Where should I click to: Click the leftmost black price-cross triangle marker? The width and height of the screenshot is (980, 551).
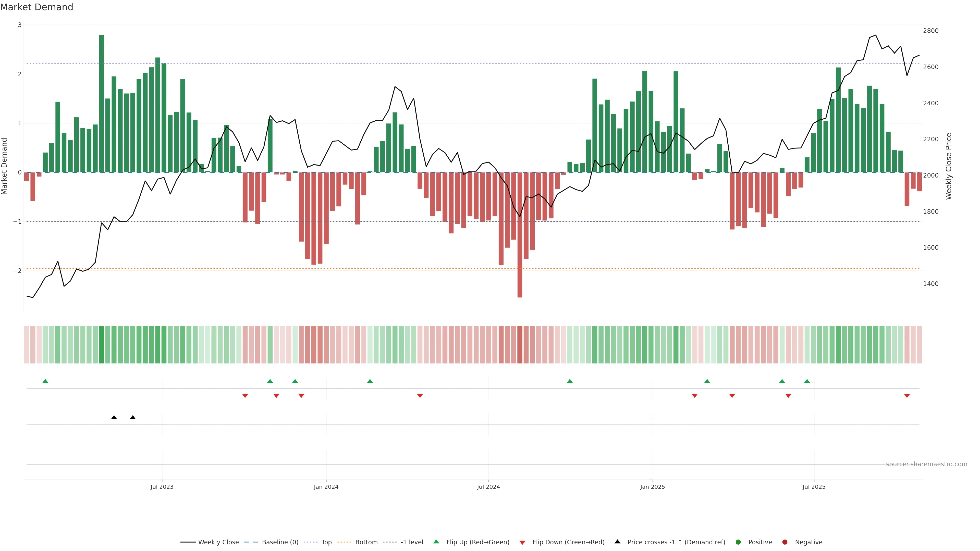coord(114,417)
